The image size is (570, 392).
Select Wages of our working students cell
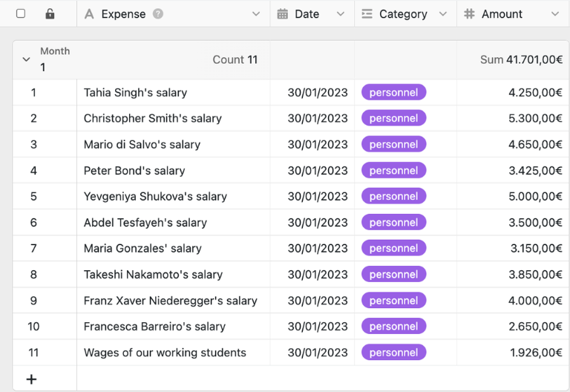174,353
